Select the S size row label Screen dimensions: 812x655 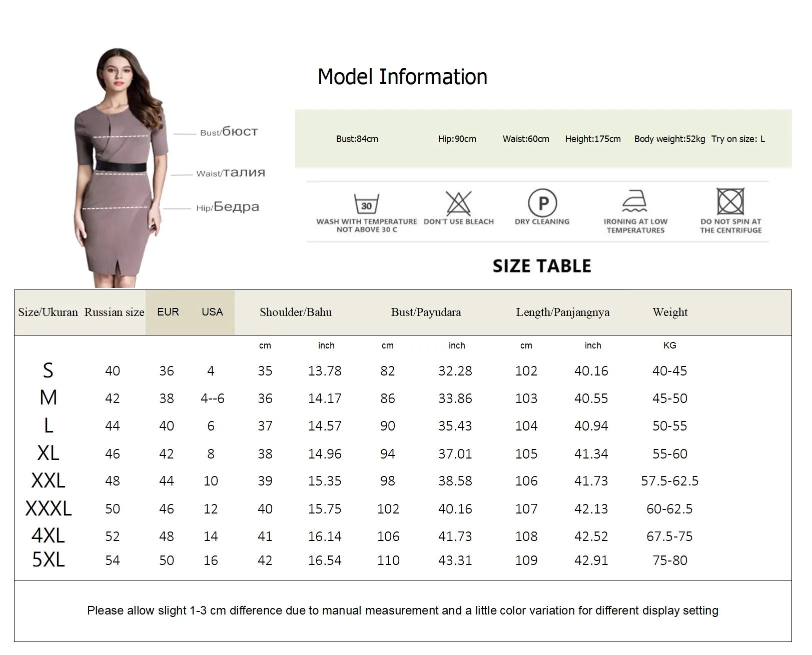tap(48, 370)
